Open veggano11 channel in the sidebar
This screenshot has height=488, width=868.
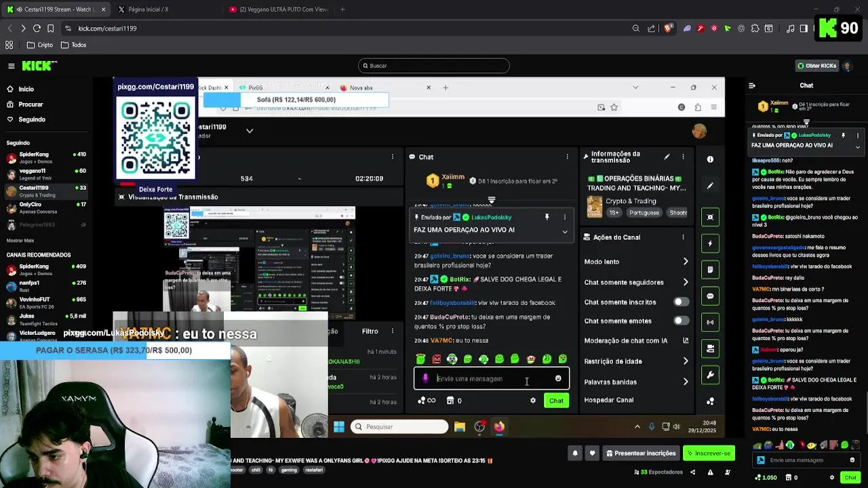(46, 174)
